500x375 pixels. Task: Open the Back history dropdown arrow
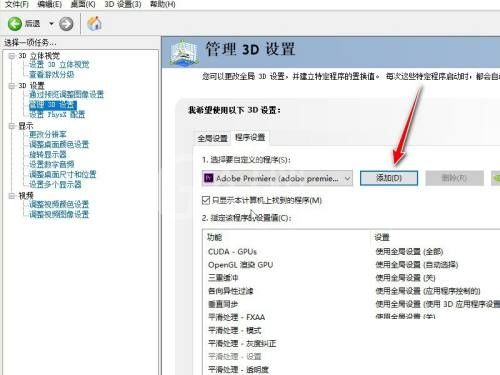[51, 24]
